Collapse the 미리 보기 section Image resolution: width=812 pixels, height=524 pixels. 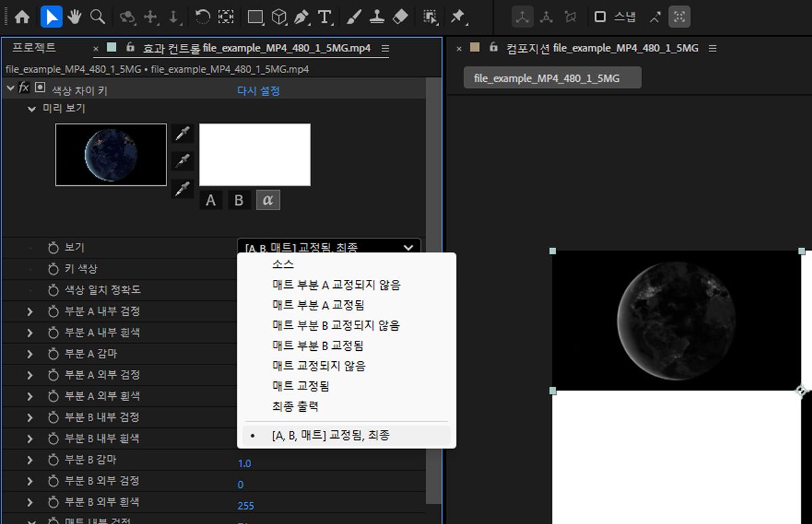[31, 108]
